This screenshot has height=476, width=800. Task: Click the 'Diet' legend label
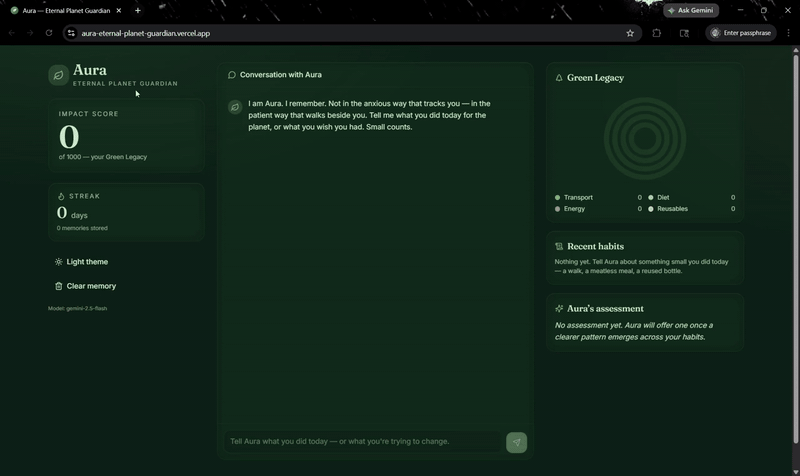tap(663, 197)
